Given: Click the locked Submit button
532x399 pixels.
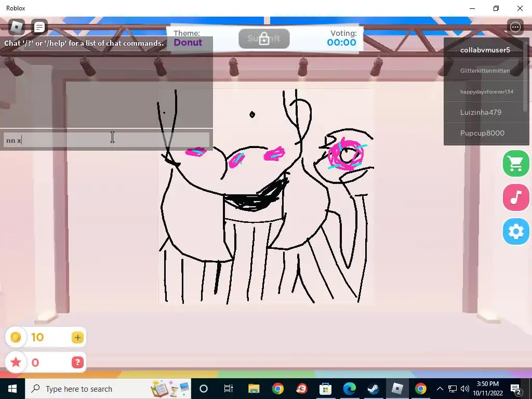Looking at the screenshot, I should [x=264, y=38].
